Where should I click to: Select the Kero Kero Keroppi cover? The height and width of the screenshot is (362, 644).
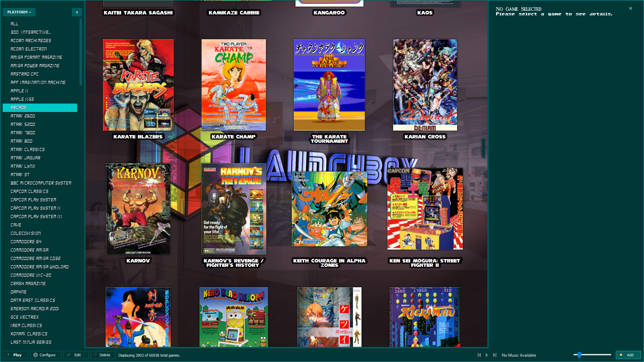tap(234, 317)
